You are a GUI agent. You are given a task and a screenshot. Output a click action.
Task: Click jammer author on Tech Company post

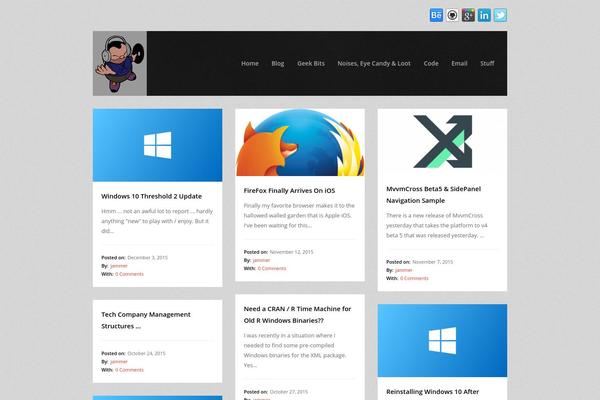point(119,362)
